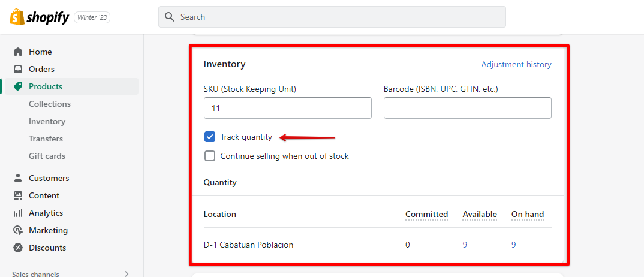644x277 pixels.
Task: Click the Orders inbox icon
Action: click(18, 69)
